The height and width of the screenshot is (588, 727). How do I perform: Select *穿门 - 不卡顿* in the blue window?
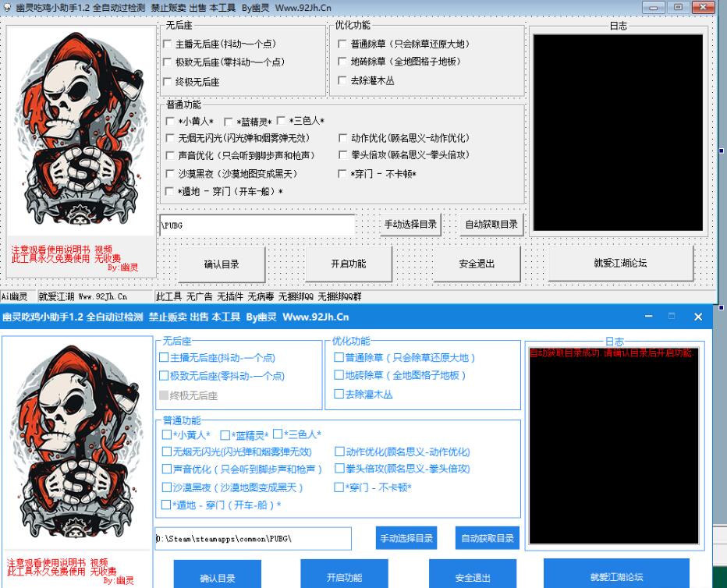pyautogui.click(x=339, y=487)
